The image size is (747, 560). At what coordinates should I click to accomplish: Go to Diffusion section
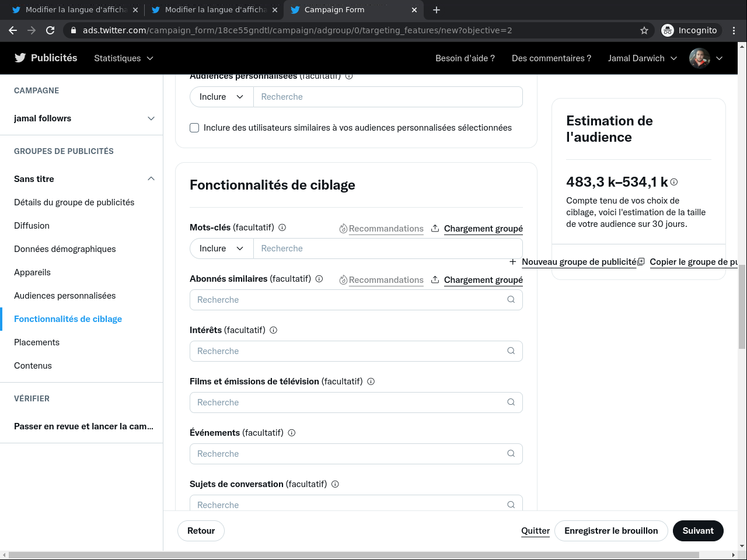click(x=32, y=226)
